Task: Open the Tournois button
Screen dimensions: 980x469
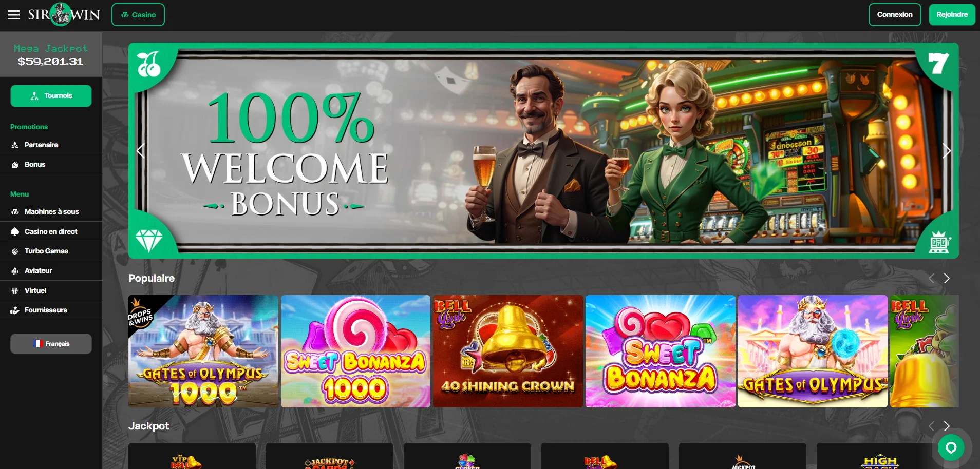Action: [51, 96]
